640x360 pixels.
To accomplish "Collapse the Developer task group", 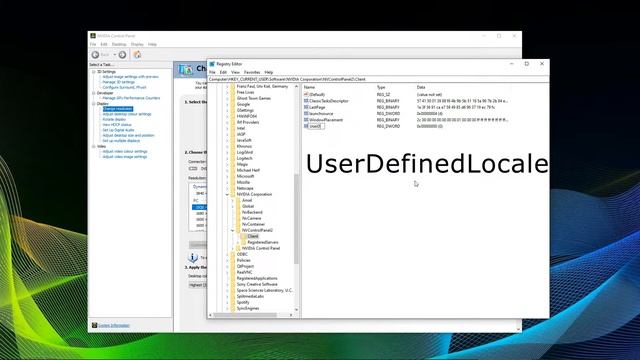I will [x=93, y=93].
